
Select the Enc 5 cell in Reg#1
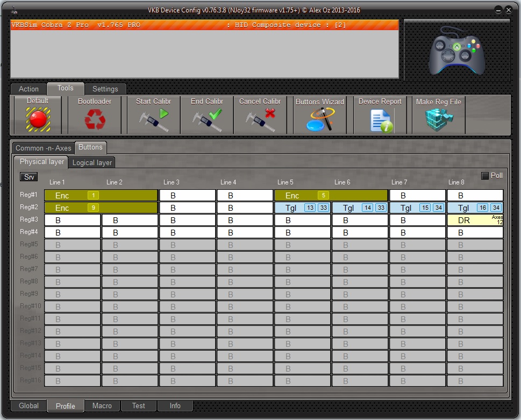tap(331, 195)
